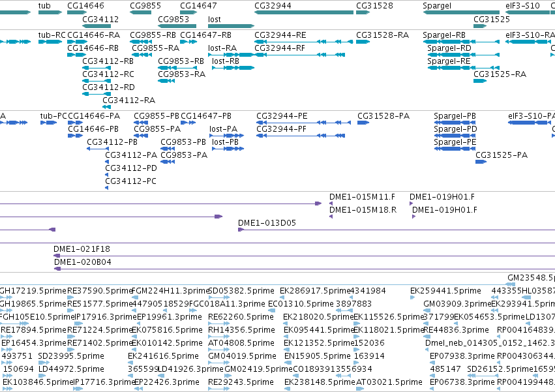This screenshot has width=555, height=392.
Task: Select protein CG14646-PA
Action: [x=94, y=116]
